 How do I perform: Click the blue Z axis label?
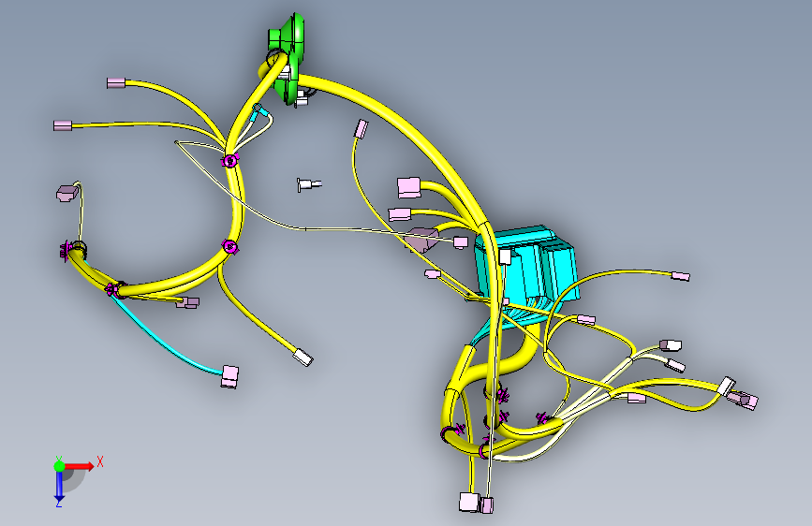pos(58,504)
